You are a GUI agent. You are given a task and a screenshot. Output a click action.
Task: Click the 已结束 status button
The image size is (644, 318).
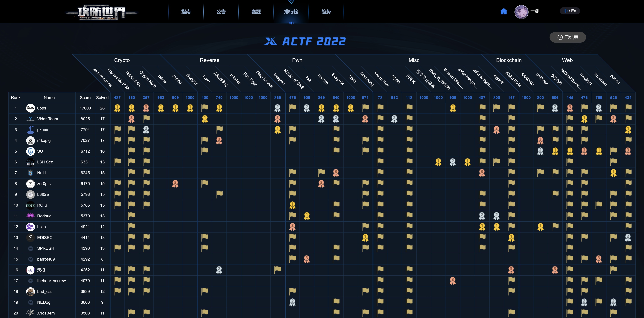pos(567,37)
